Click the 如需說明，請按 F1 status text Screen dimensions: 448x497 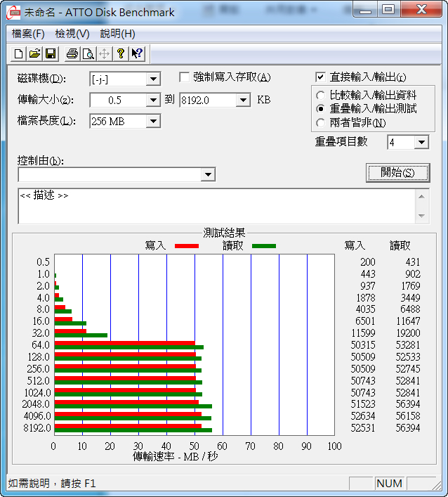(51, 484)
